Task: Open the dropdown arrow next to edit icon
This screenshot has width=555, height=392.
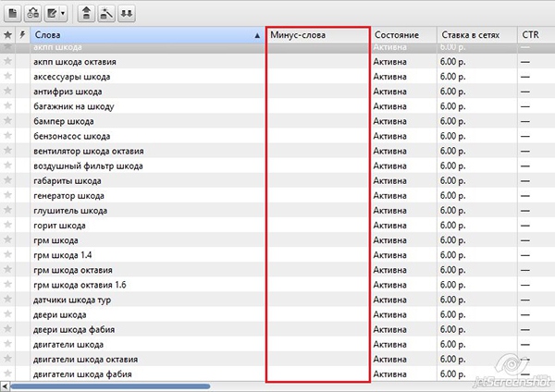Action: click(x=63, y=14)
